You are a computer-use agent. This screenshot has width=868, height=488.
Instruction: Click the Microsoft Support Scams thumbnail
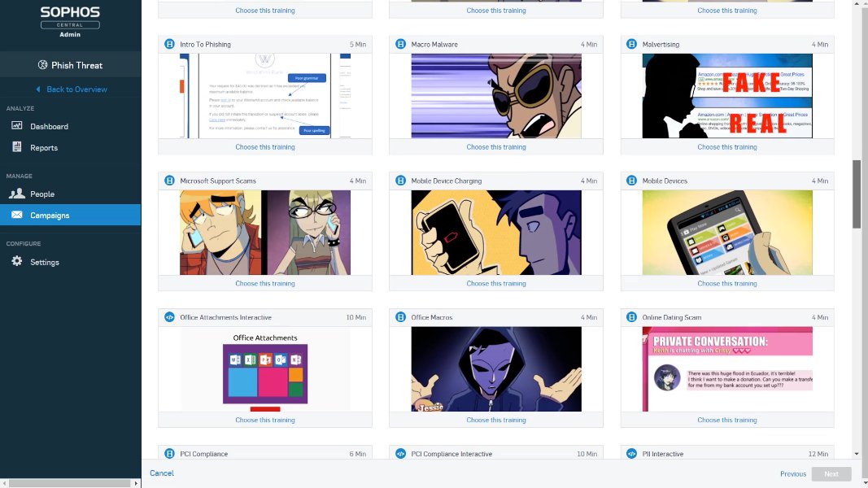pos(265,233)
